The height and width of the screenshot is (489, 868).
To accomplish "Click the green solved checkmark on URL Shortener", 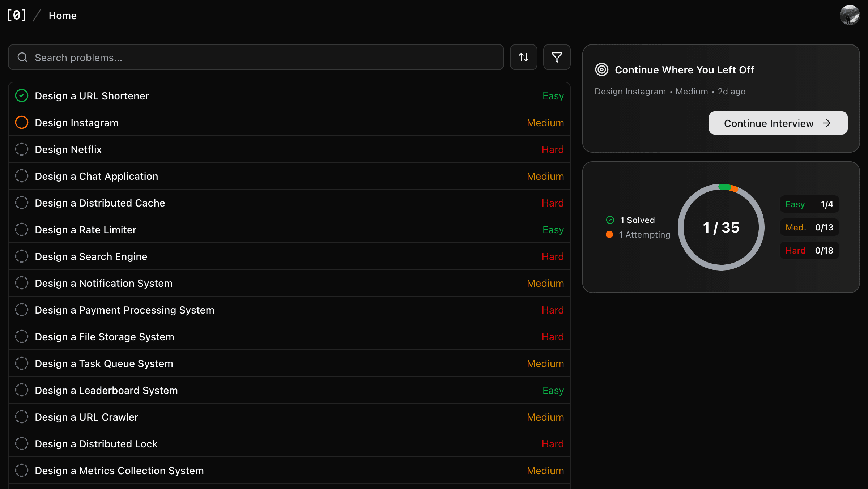I will click(x=22, y=96).
